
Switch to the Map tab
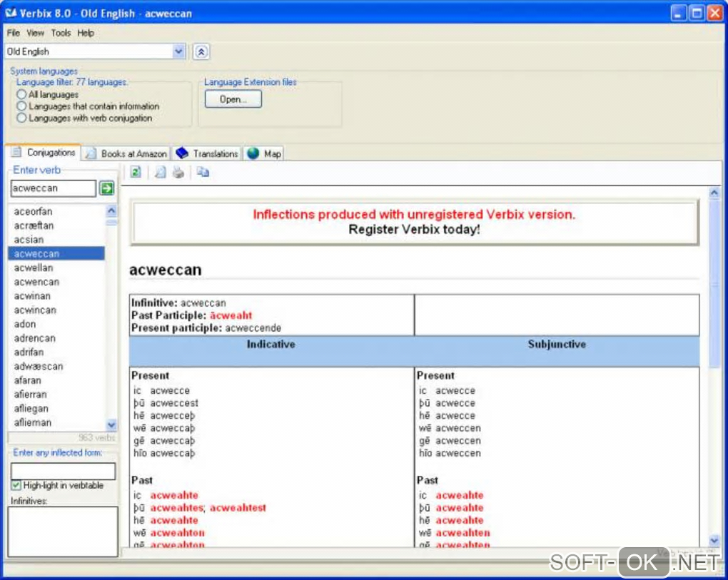coord(263,153)
